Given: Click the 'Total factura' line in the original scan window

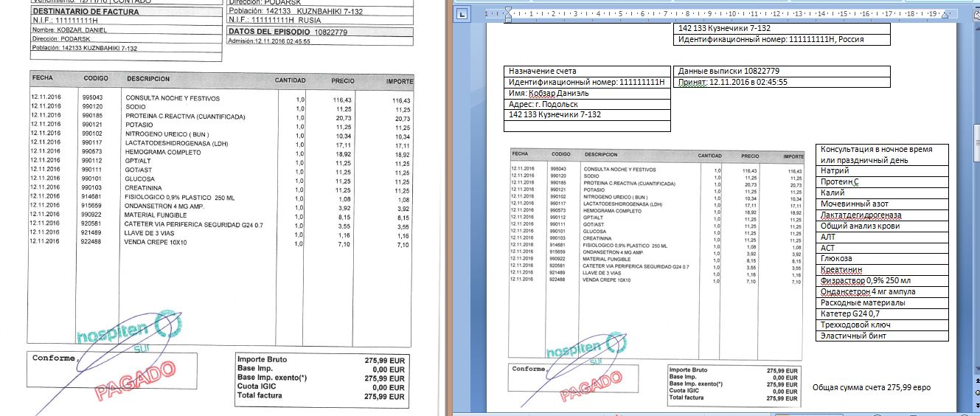Looking at the screenshot, I should click(321, 396).
